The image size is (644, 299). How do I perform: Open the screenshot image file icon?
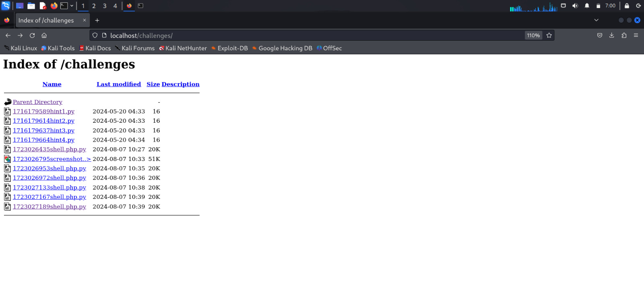click(x=7, y=159)
